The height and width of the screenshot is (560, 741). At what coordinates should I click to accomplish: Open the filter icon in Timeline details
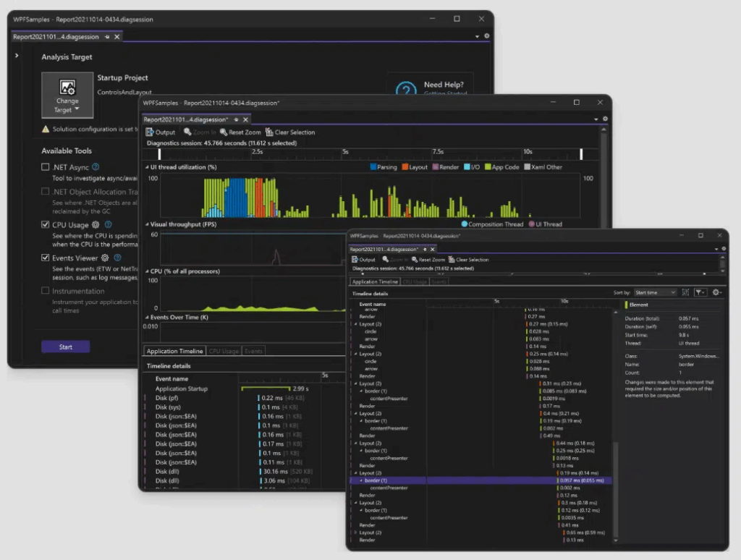[x=699, y=292]
